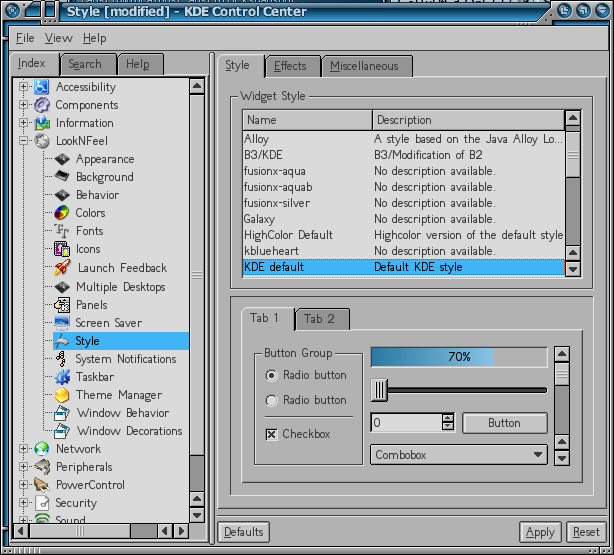Click the Icons module icon
Viewport: 614px width, 555px height.
tap(62, 249)
